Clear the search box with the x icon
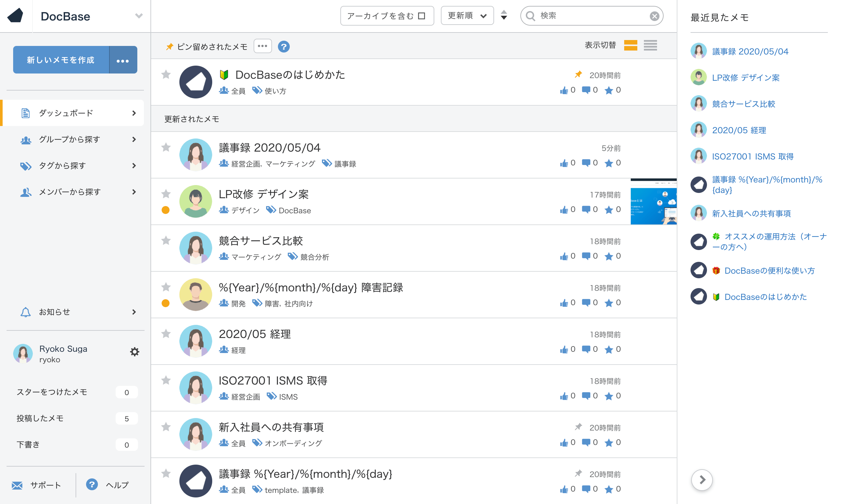Image resolution: width=841 pixels, height=504 pixels. tap(654, 15)
